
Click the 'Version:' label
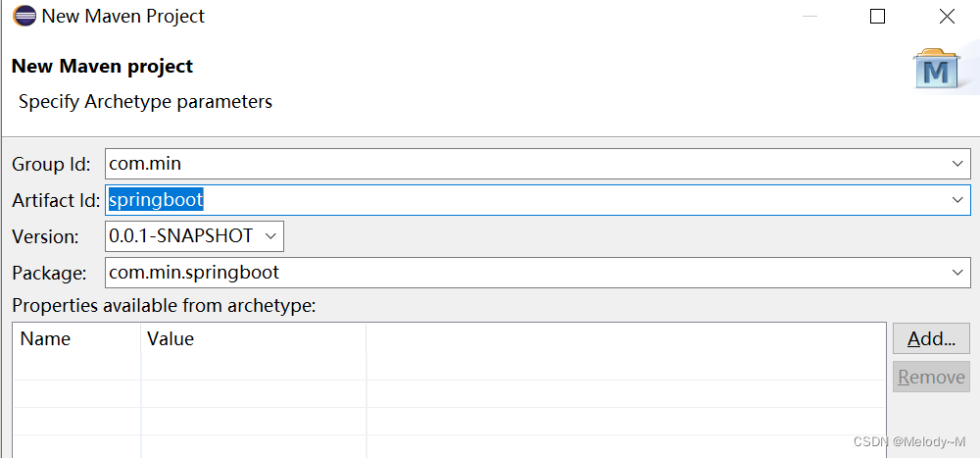tap(46, 237)
